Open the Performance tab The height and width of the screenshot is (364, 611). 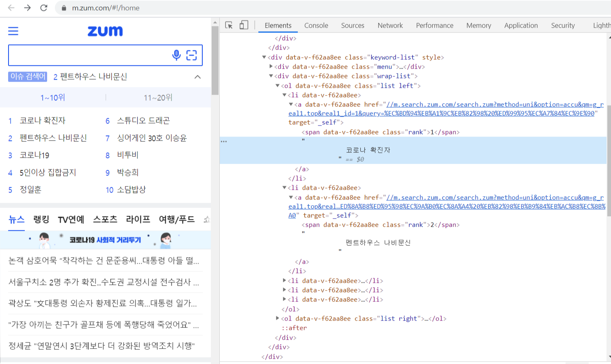pyautogui.click(x=435, y=25)
